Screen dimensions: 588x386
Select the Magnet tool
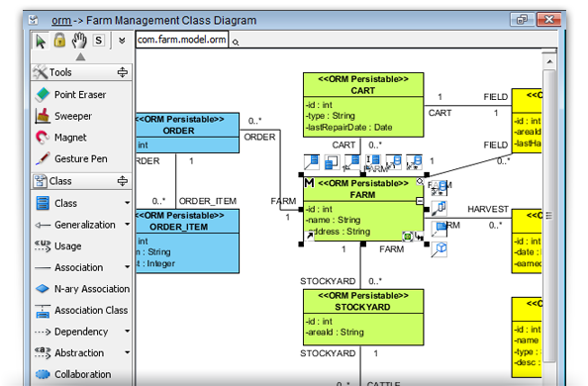click(60, 138)
